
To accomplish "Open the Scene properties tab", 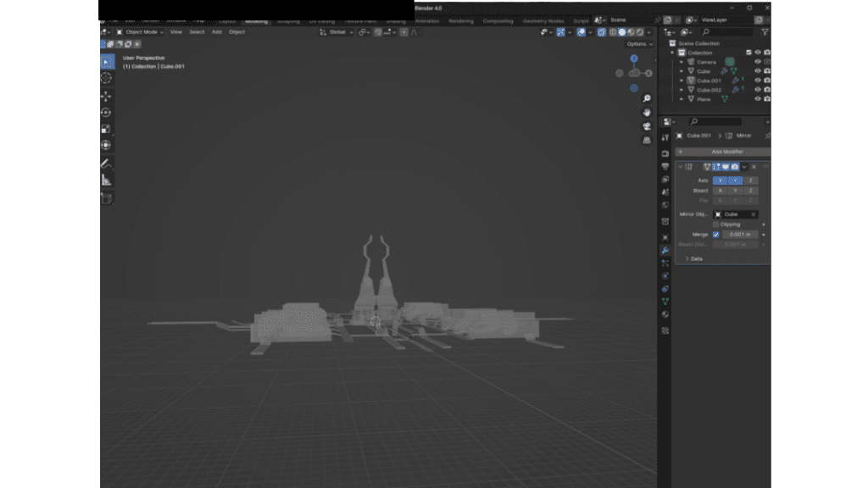I will pyautogui.click(x=665, y=192).
